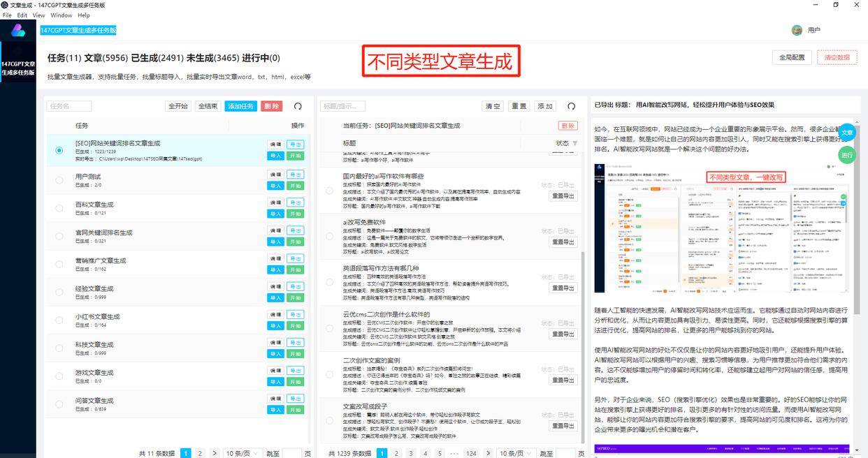Image resolution: width=868 pixels, height=458 pixels.
Task: Click the blue 文章 floating circle button
Action: pos(847,133)
